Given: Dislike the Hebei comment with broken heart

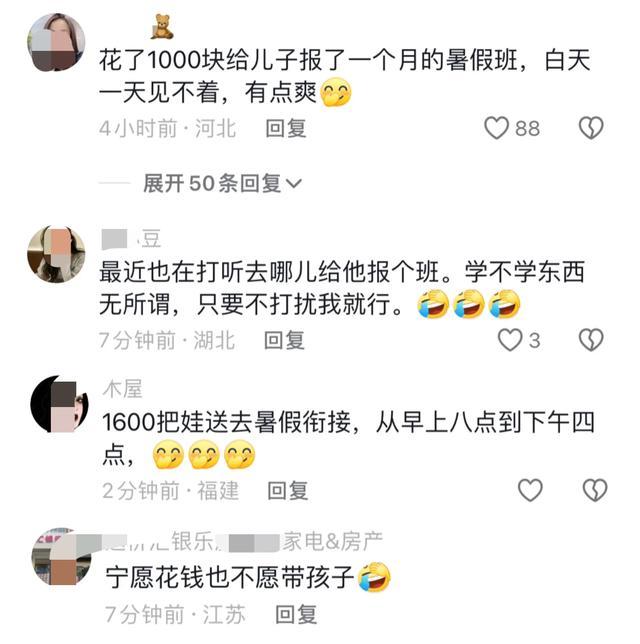Looking at the screenshot, I should tap(591, 128).
